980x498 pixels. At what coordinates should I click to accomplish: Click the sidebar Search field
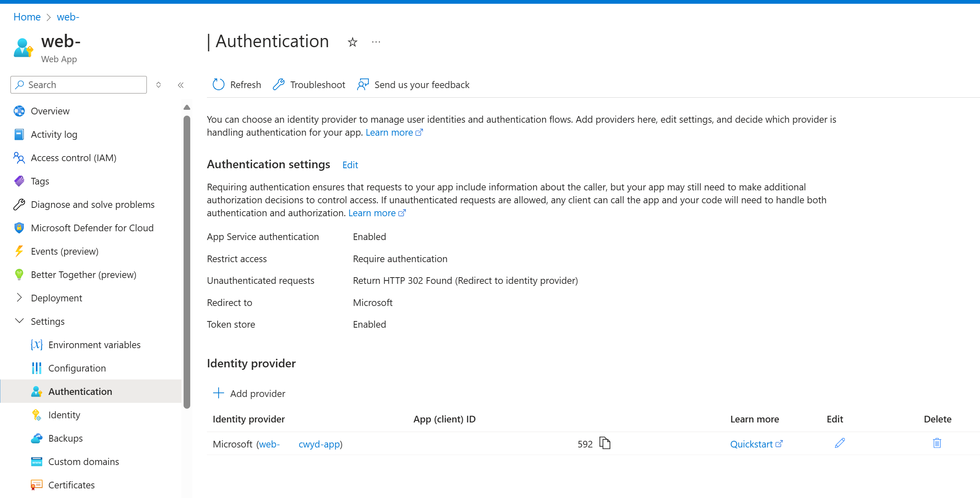pyautogui.click(x=78, y=85)
